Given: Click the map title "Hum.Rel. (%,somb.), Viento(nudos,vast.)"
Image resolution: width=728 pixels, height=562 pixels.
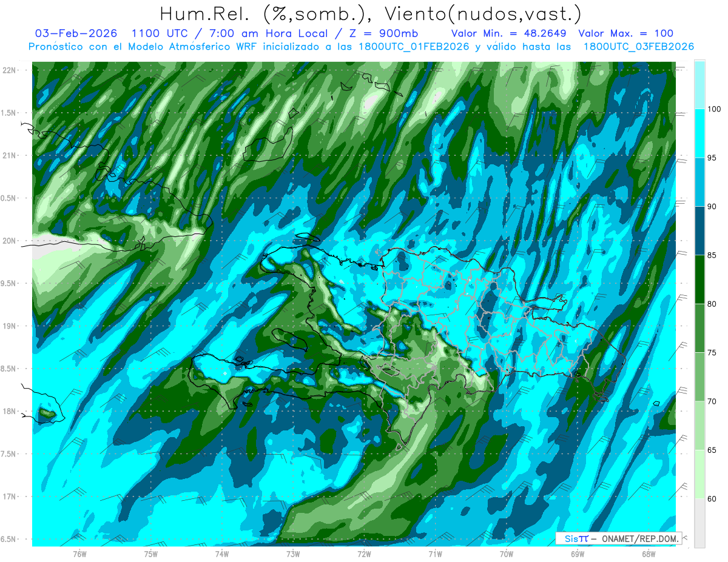Looking at the screenshot, I should coord(371,13).
